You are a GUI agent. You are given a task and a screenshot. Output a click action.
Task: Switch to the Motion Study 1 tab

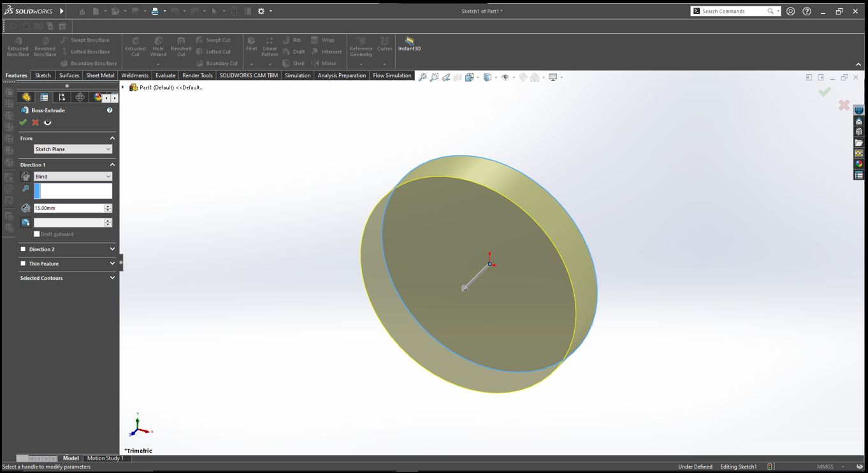(x=105, y=458)
